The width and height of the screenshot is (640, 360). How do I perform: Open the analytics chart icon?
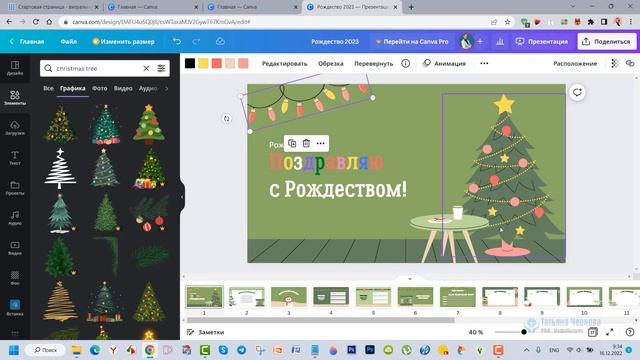coord(500,42)
